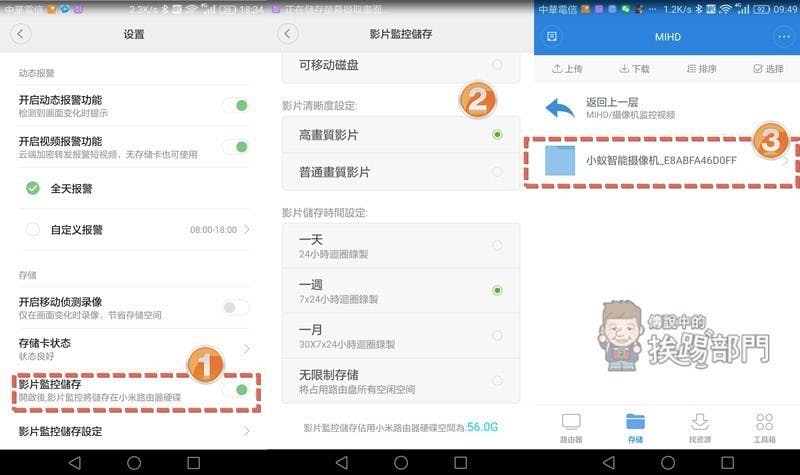
Task: Tap the Android home button under MIHD screen
Action: tap(668, 463)
